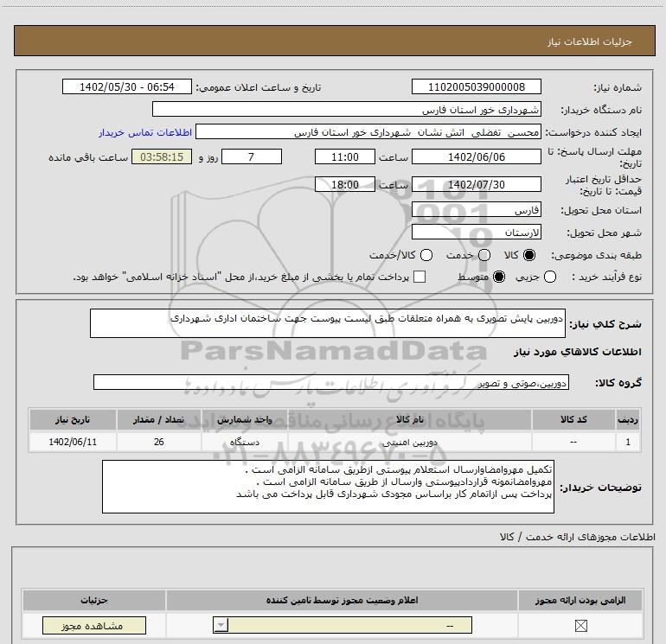Toggle the الزامی بودن ارائه مجوز checkbox
666x644 pixels.
click(580, 625)
